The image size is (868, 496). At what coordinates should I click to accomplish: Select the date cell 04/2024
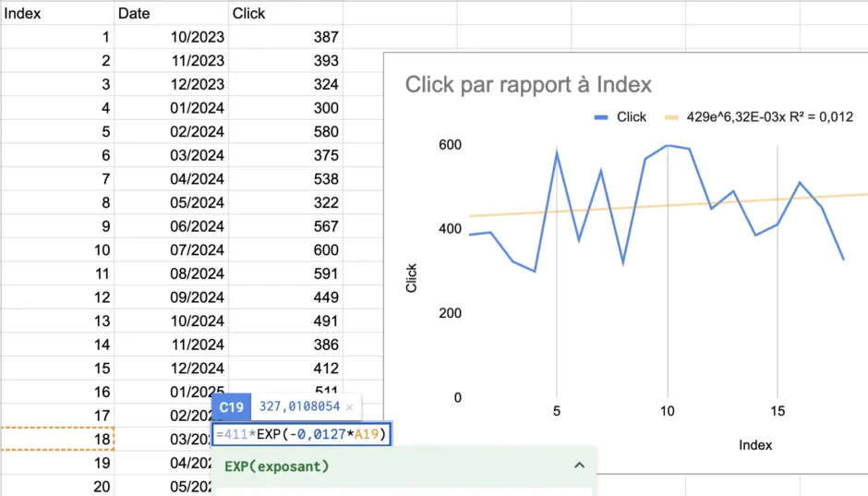(171, 179)
